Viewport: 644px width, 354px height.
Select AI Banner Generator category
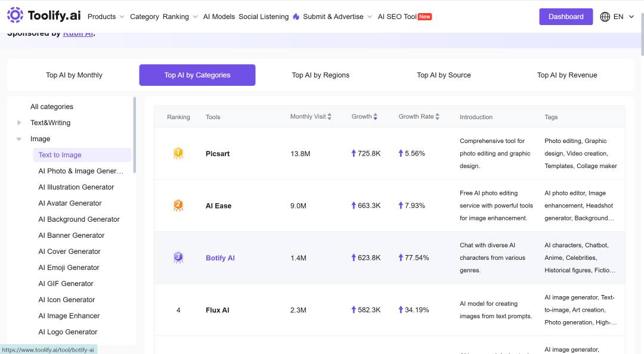72,235
